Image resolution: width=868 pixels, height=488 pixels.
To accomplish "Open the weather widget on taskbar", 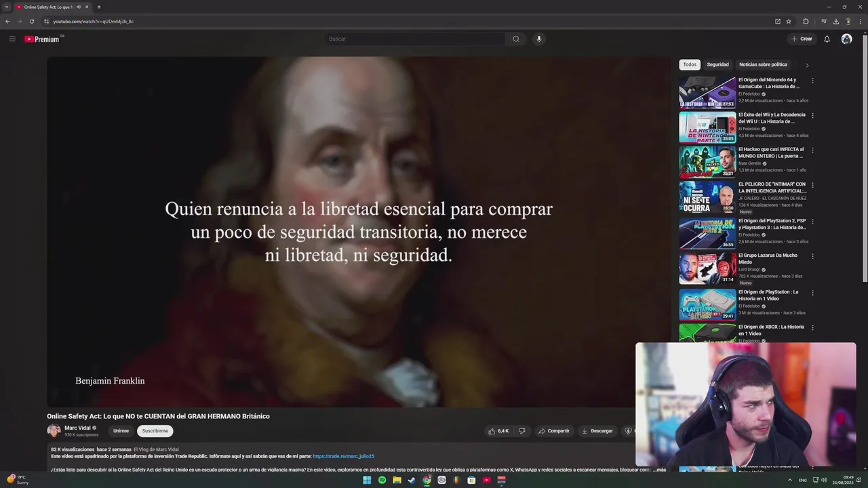I will point(17,480).
